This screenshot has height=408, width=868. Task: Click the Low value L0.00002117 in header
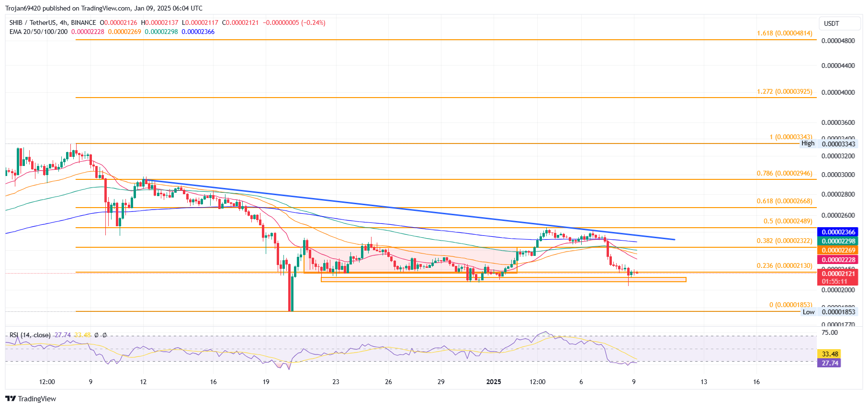pos(200,22)
